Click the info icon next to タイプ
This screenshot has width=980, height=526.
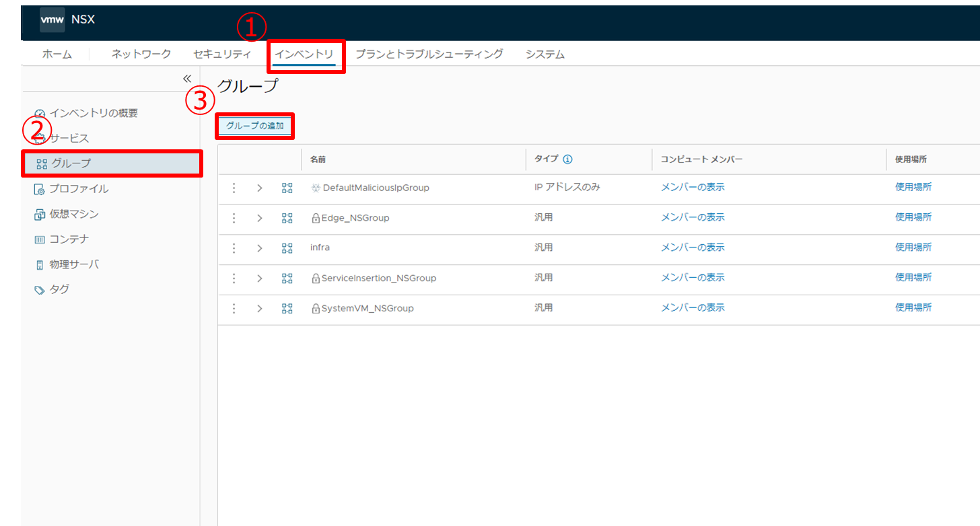[x=567, y=159]
